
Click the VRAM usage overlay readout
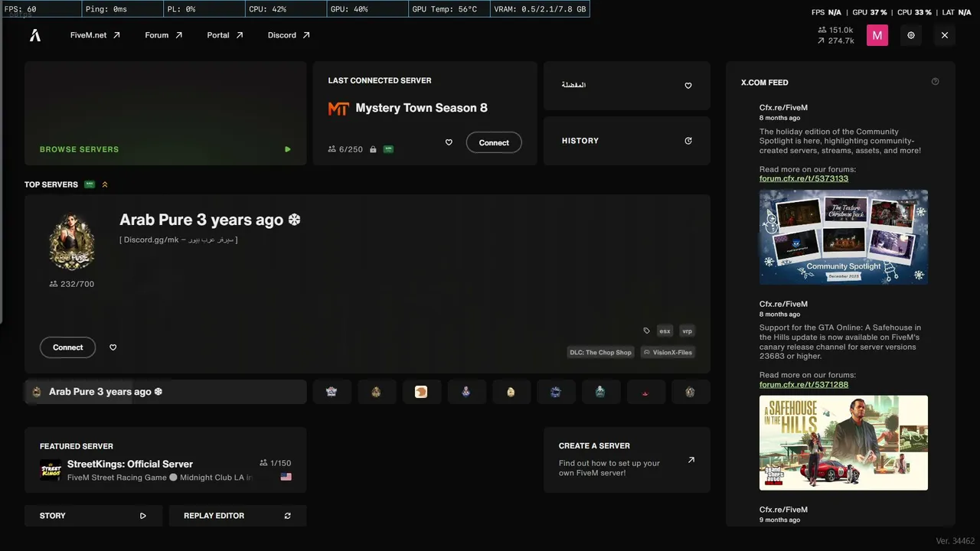tap(540, 9)
